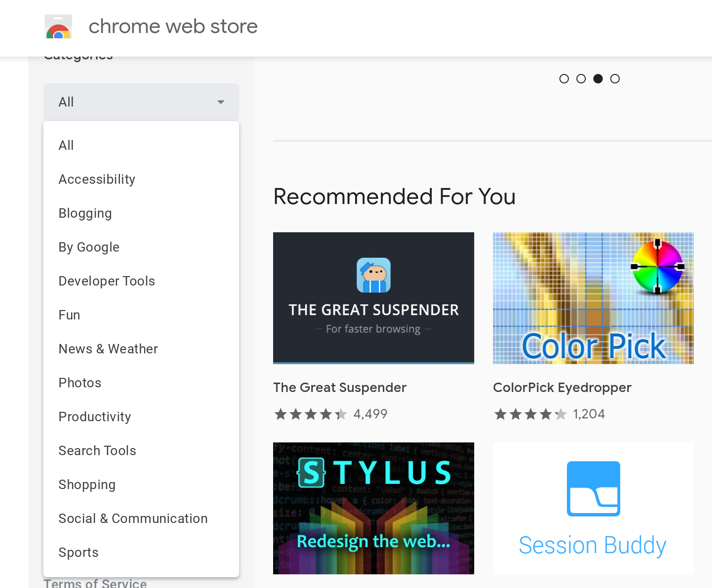This screenshot has width=712, height=588.
Task: Select the filled third carousel dot
Action: click(598, 79)
